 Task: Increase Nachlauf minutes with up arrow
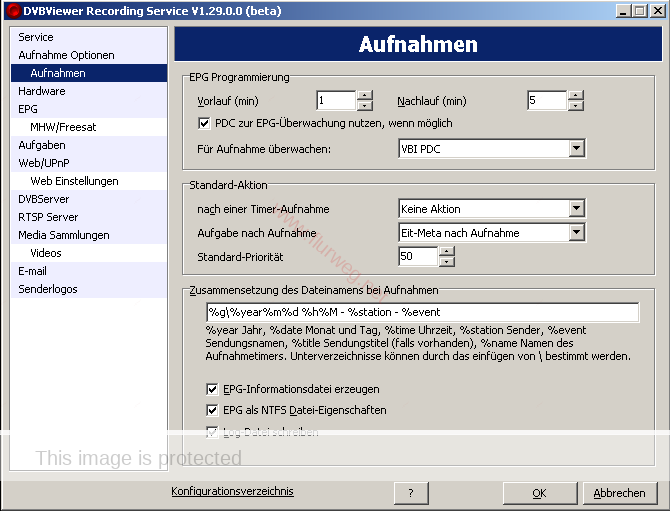576,95
